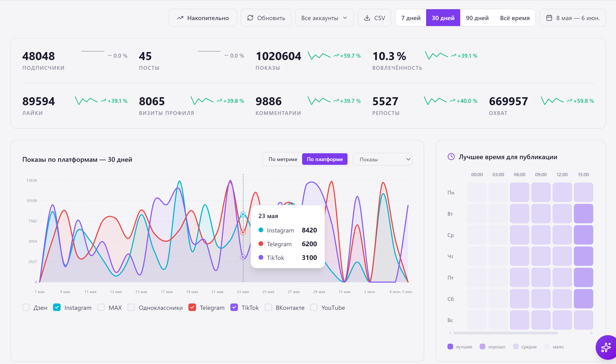Screen dimensions: 616x364
Task: Click the growth arrow next to +59.7 %
Action: [336, 56]
